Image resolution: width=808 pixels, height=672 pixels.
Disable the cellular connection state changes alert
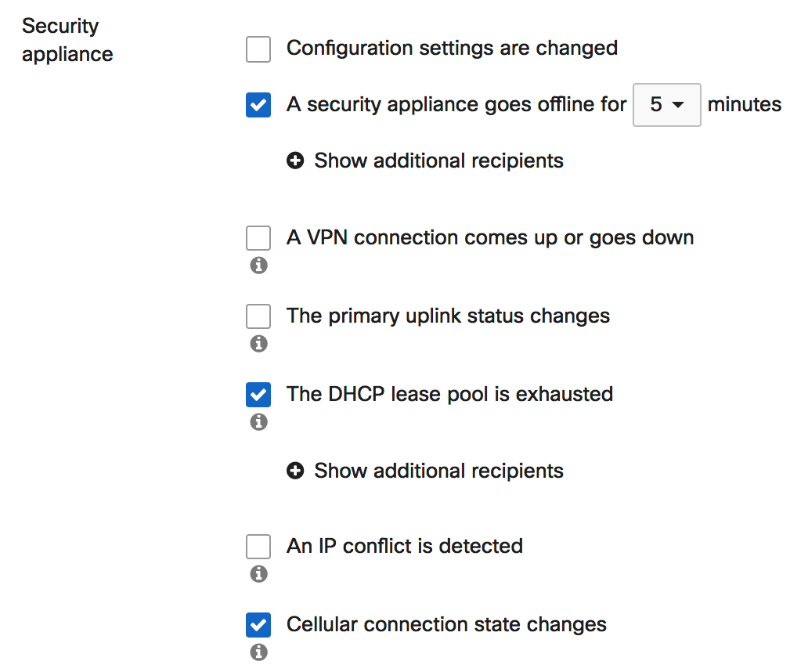(258, 624)
